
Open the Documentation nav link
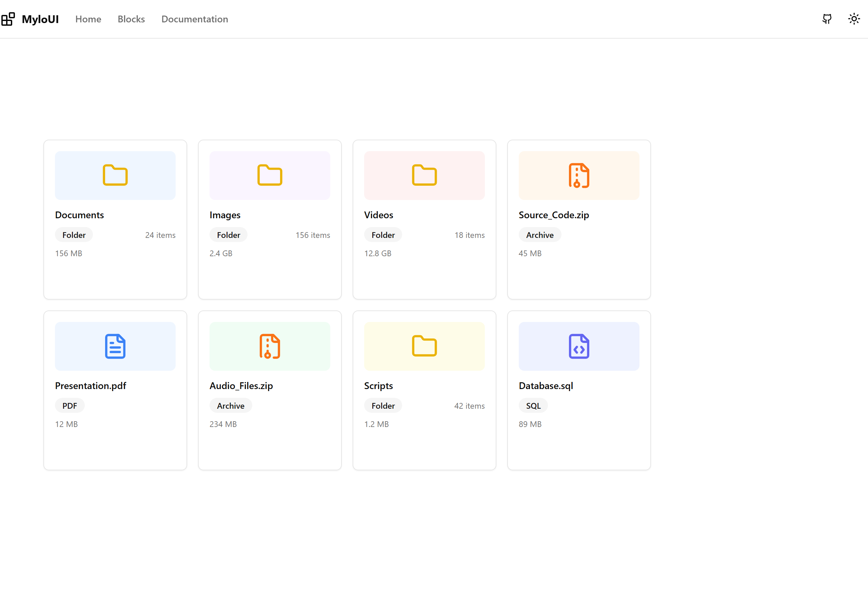pos(195,19)
